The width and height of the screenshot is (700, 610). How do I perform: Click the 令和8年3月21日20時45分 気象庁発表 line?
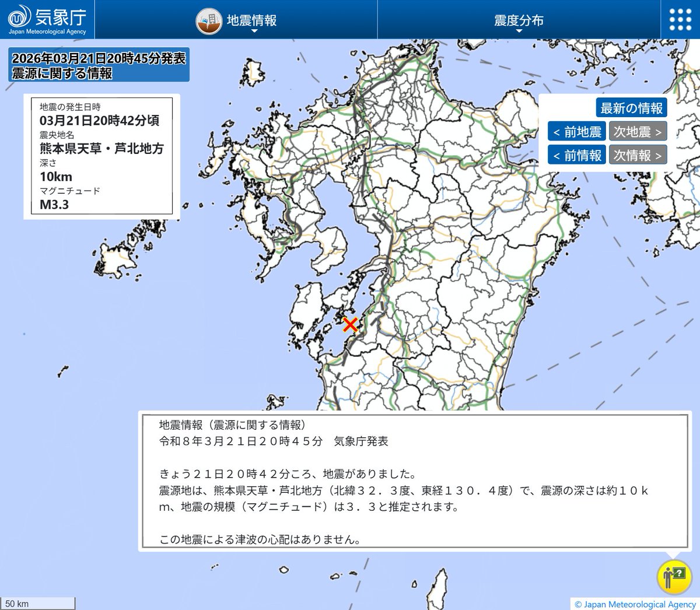tap(274, 441)
